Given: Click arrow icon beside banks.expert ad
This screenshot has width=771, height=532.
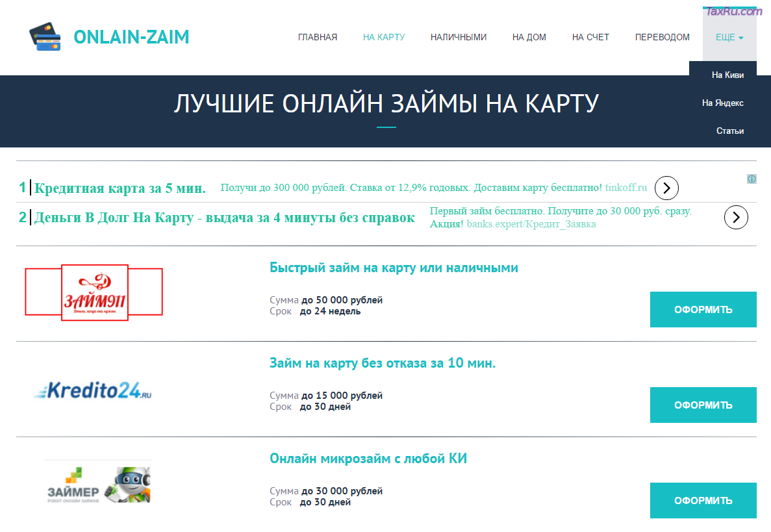Looking at the screenshot, I should click(x=735, y=217).
